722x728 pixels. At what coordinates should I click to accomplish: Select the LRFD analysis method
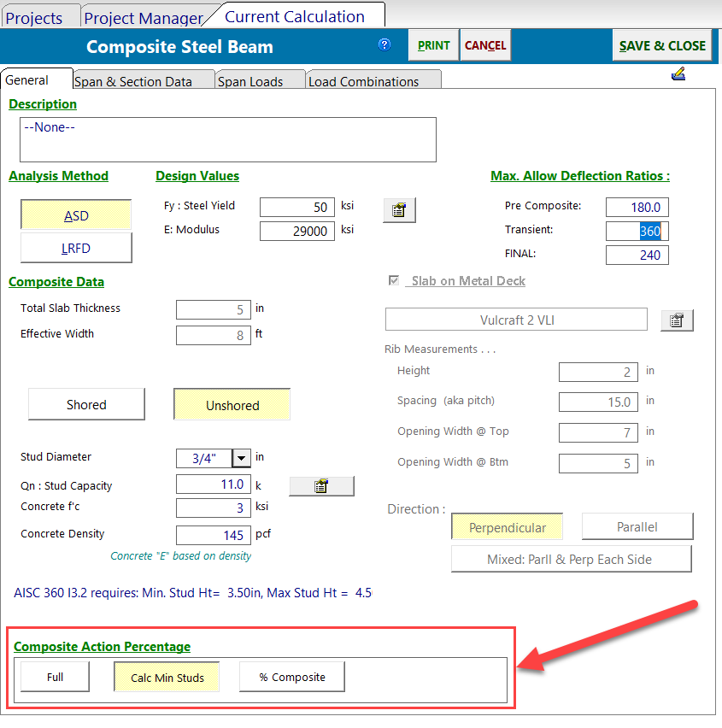coord(76,249)
